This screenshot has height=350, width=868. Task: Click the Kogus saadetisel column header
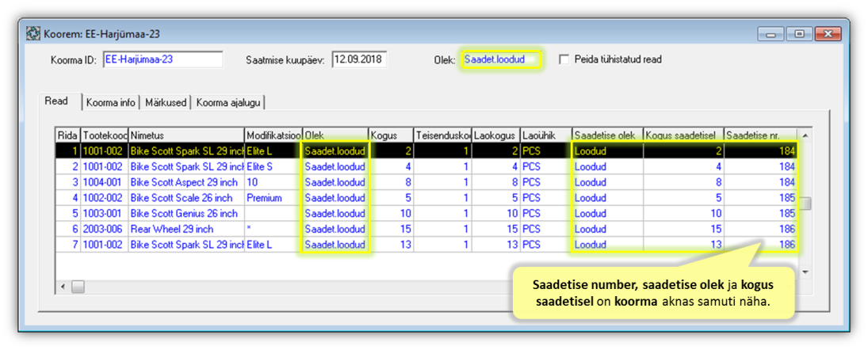pos(683,135)
